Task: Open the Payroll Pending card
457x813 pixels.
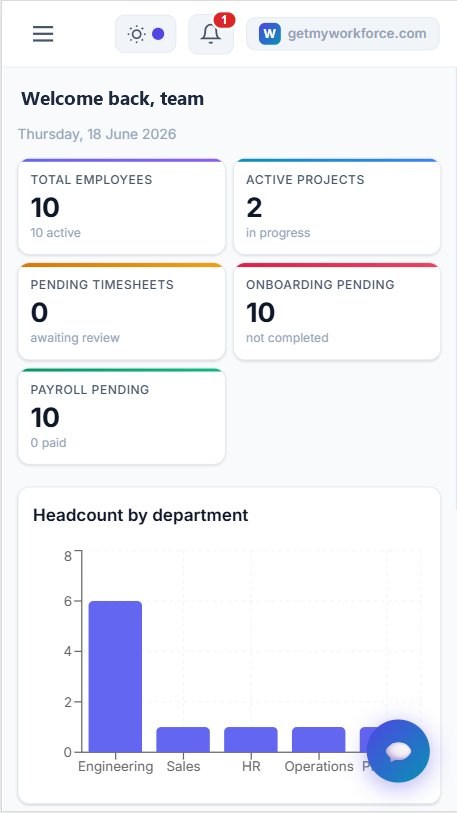Action: [122, 416]
